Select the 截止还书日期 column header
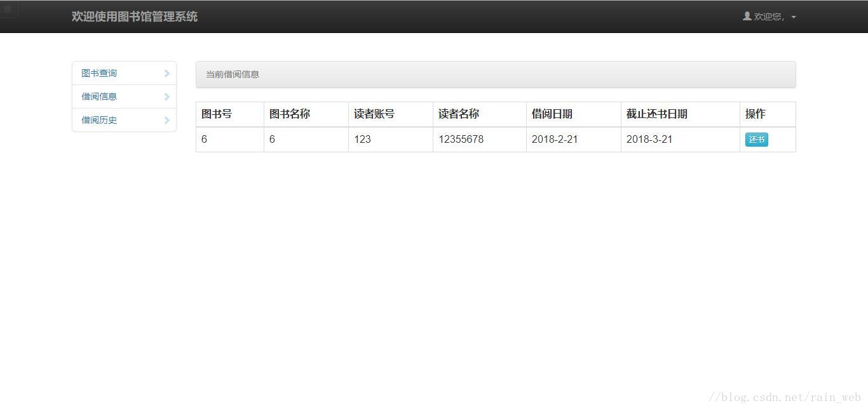This screenshot has height=410, width=868. click(681, 114)
